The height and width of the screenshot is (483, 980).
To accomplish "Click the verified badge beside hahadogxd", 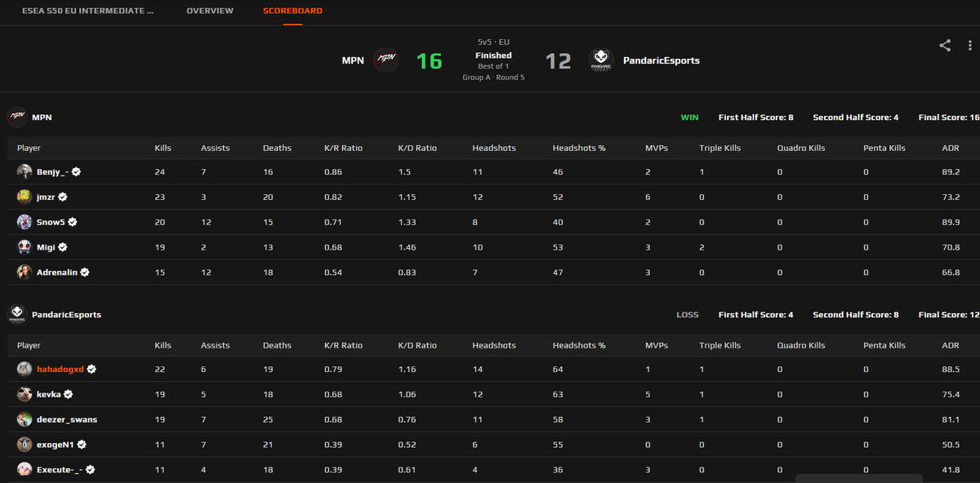I will [91, 369].
